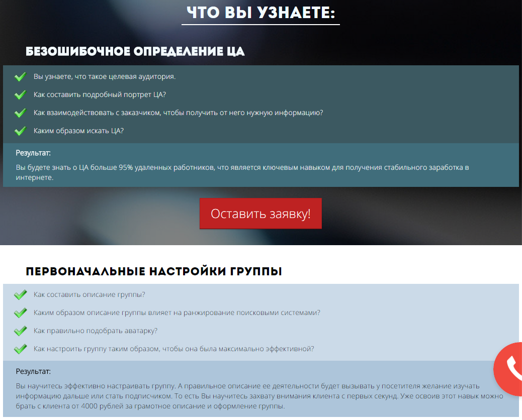Click checkmark beside 'Как составить описание группы?'

point(20,295)
